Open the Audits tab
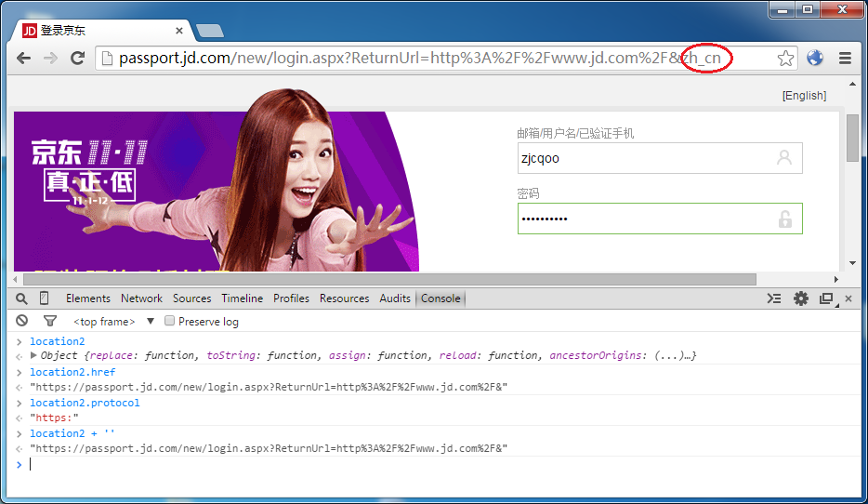Viewport: 868px width, 504px height. pyautogui.click(x=395, y=298)
